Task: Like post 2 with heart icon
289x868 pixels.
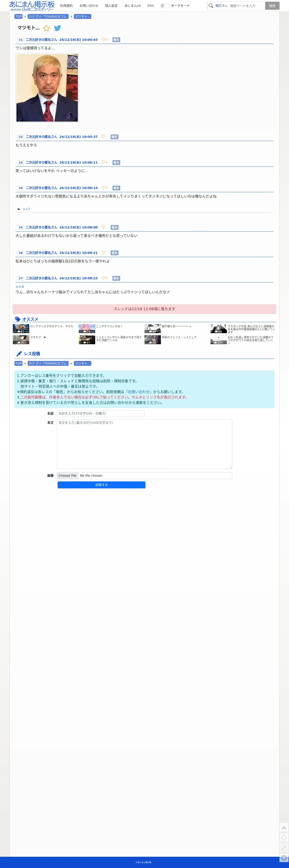Action: pyautogui.click(x=103, y=137)
